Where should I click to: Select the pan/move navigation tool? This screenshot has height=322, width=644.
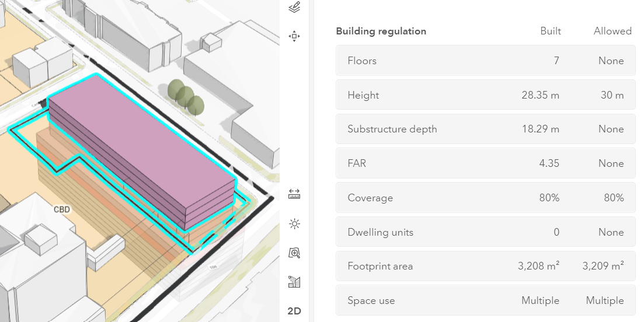tap(294, 36)
